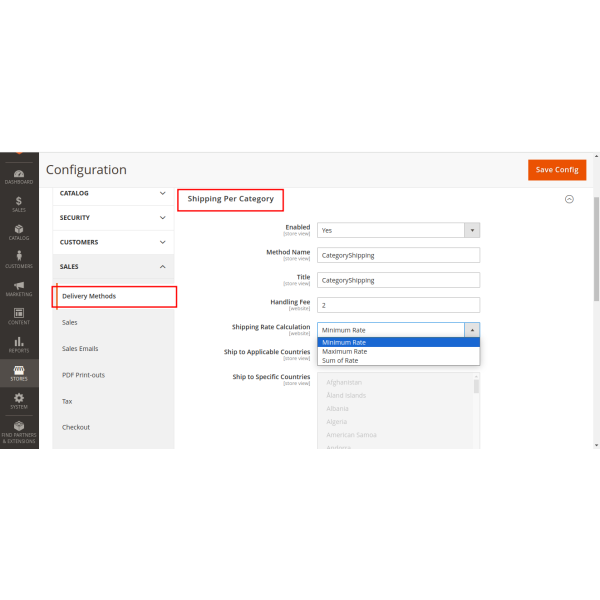Expand the Security configuration group

[113, 217]
